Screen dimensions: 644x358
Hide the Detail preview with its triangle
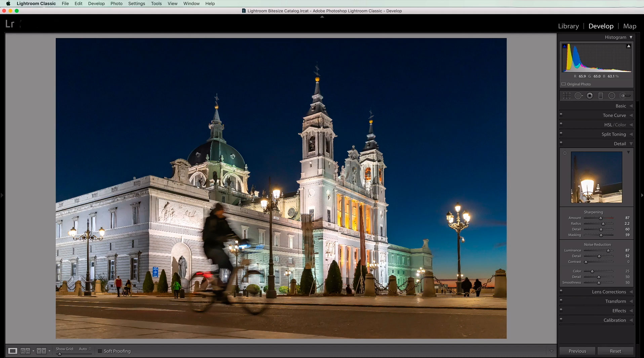628,153
